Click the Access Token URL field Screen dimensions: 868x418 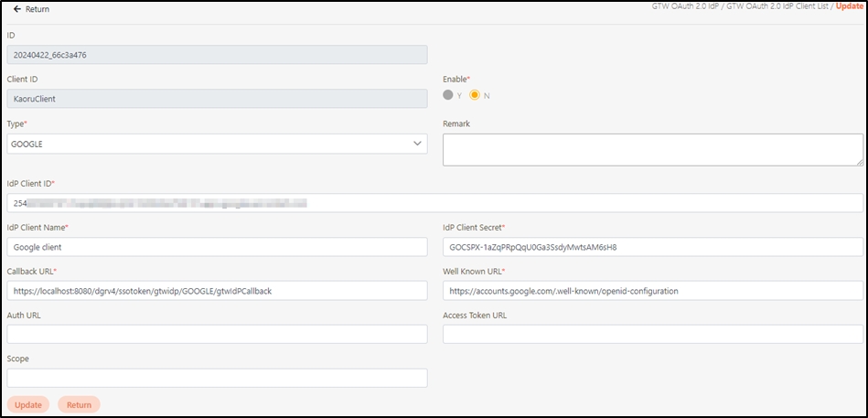click(x=652, y=334)
